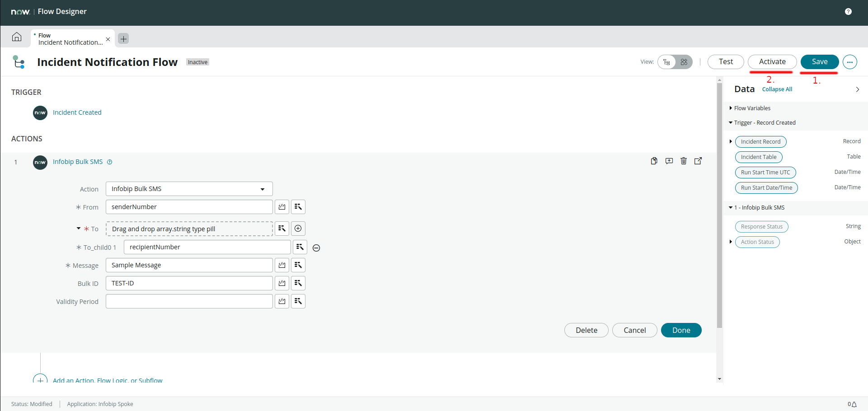Click the trash icon on Infobip action

pos(684,161)
